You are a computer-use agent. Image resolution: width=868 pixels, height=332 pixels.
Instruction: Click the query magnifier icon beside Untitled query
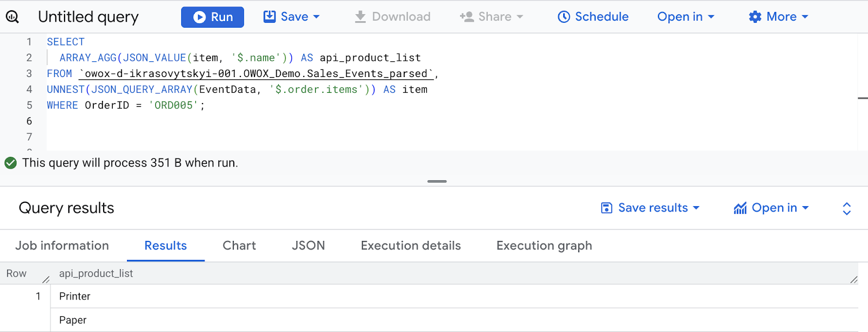(x=12, y=17)
